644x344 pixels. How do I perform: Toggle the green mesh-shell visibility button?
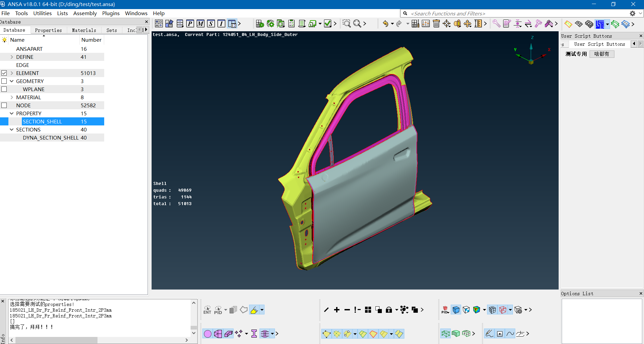446,334
